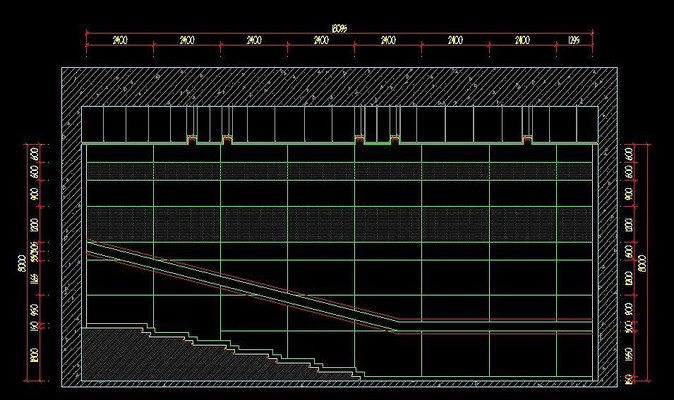Viewport: 674px width, 400px height.
Task: Select the rightmost short dimension on top row
Action: 574,40
